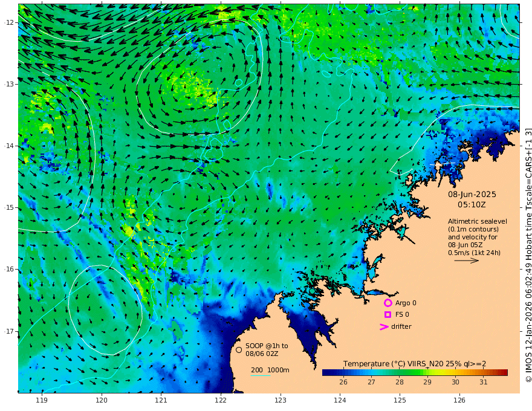Click the text "0.5m/s (1kt 24h)"

[475, 253]
